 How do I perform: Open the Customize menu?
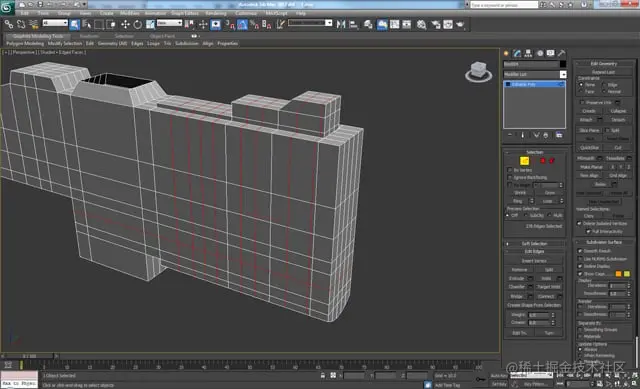(x=246, y=13)
